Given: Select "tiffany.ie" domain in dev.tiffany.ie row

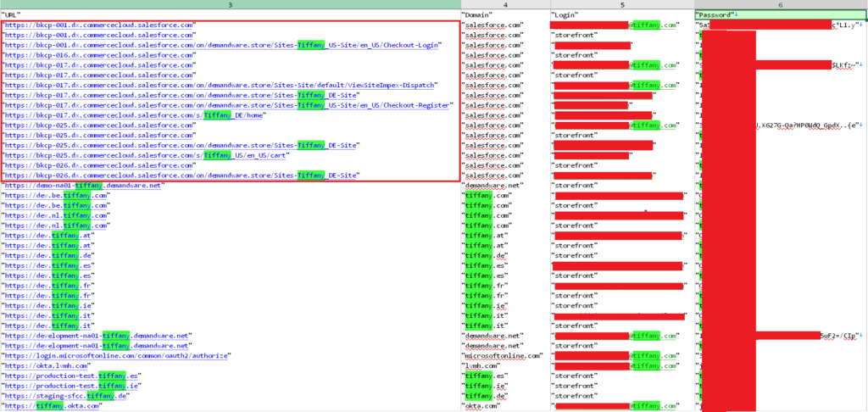Looking at the screenshot, I should coord(486,306).
